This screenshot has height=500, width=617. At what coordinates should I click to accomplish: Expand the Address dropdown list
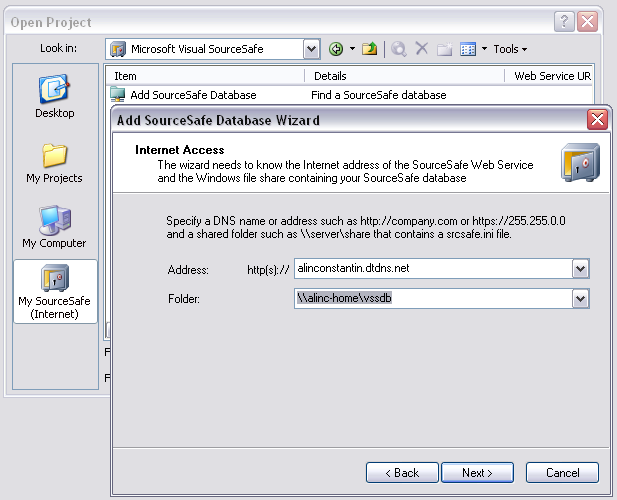coord(580,269)
